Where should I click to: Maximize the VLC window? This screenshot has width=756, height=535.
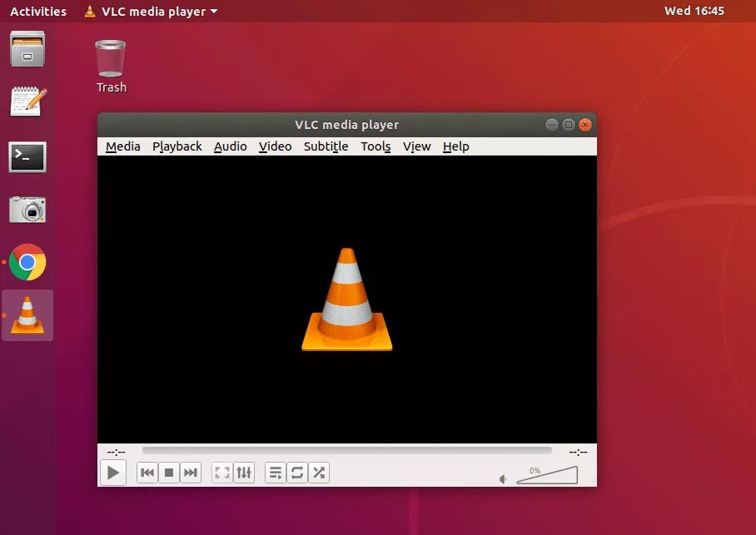(x=569, y=125)
